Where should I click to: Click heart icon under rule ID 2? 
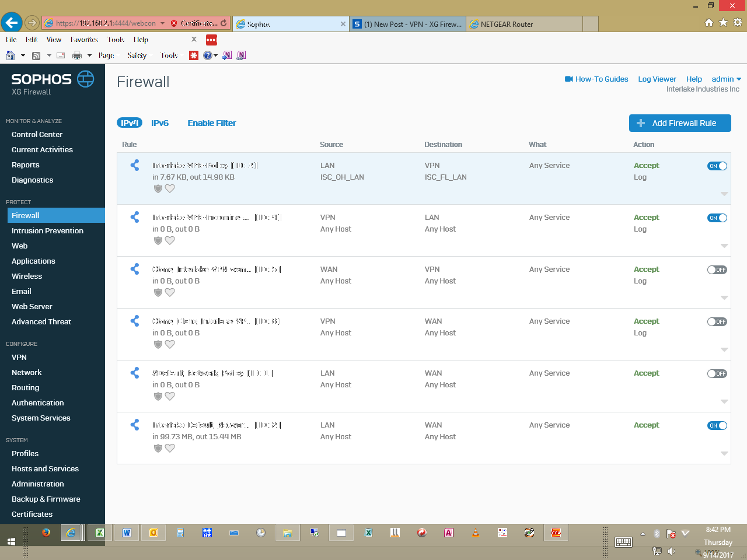170,448
